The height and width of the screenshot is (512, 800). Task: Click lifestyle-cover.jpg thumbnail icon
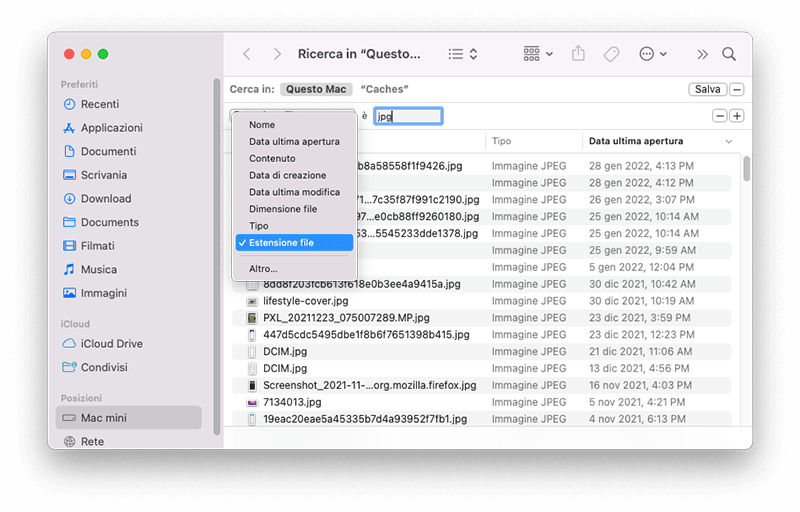(x=252, y=301)
